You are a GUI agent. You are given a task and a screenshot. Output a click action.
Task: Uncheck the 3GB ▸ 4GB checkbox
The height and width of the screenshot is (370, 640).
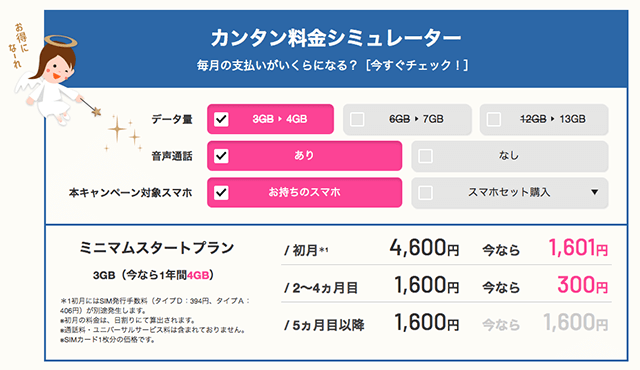point(221,120)
